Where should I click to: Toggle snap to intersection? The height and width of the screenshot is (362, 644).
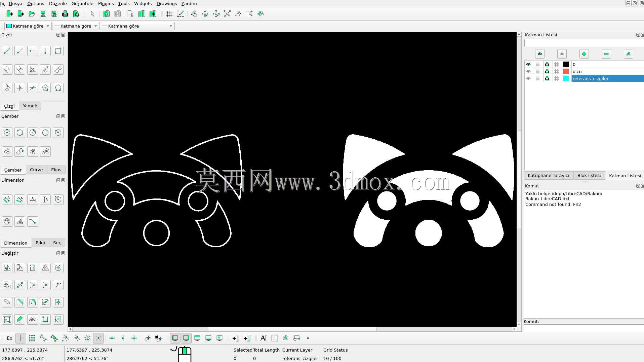[98, 338]
